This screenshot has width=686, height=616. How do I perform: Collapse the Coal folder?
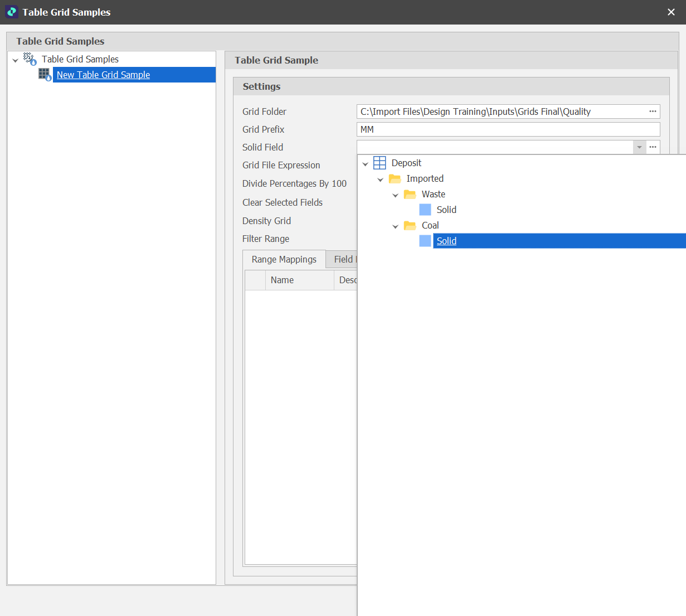click(396, 226)
